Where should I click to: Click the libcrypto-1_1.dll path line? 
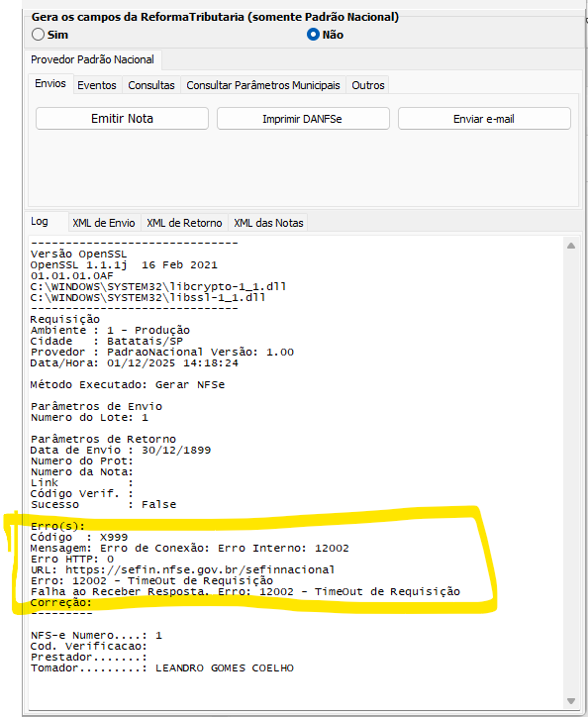click(x=158, y=287)
